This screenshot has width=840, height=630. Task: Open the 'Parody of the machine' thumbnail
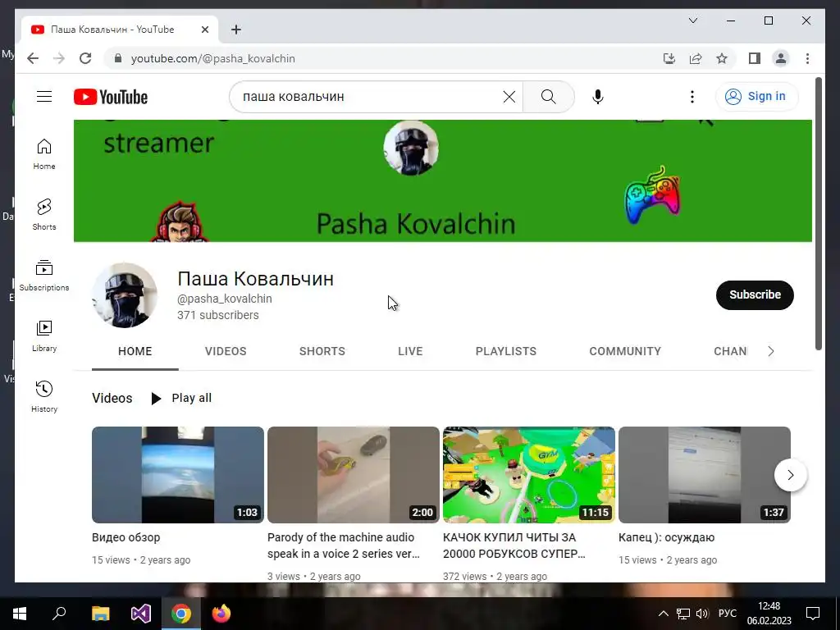click(353, 475)
